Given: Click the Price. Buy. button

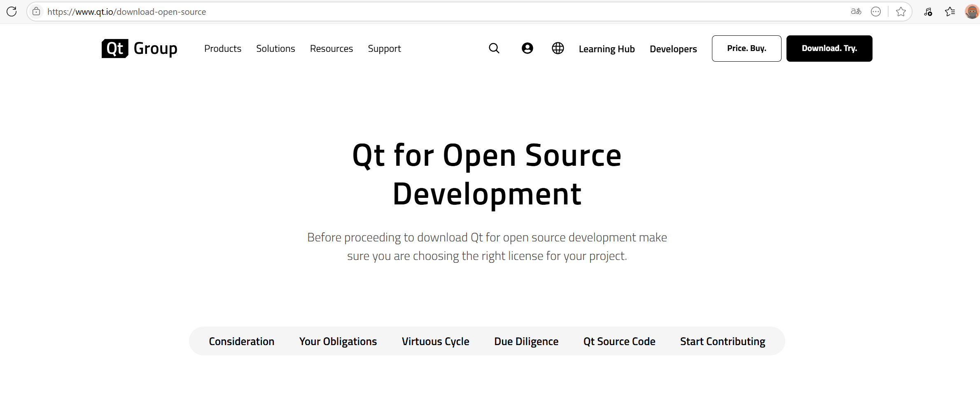Looking at the screenshot, I should 747,49.
